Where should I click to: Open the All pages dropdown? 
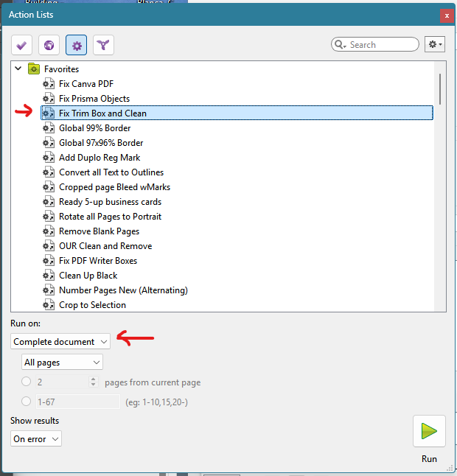point(62,362)
